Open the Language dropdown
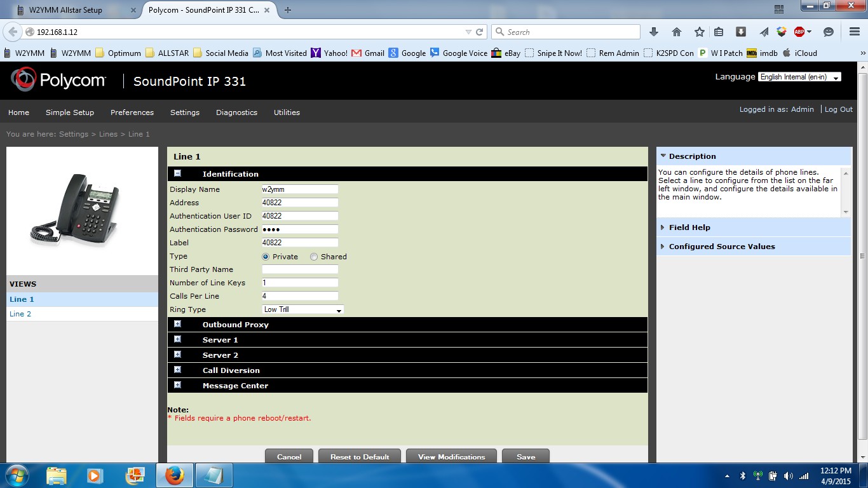This screenshot has height=488, width=868. 799,77
